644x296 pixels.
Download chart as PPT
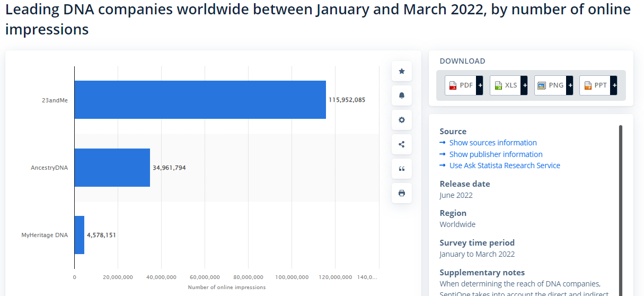[595, 85]
